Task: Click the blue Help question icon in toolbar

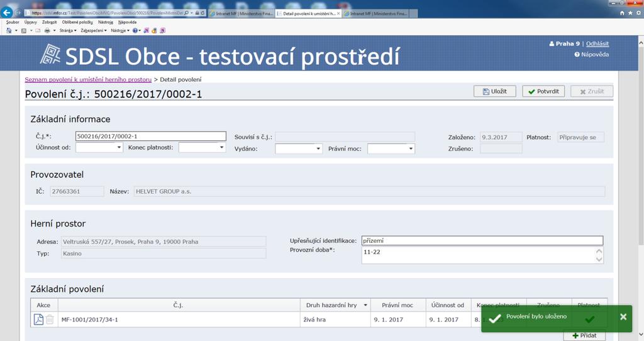Action: [x=135, y=30]
